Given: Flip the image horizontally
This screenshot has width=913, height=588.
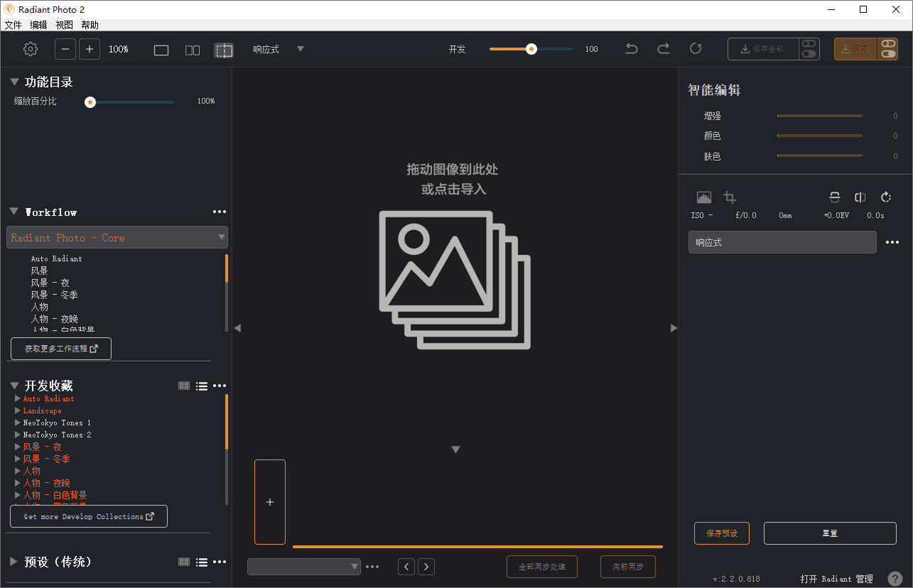Looking at the screenshot, I should pos(860,197).
